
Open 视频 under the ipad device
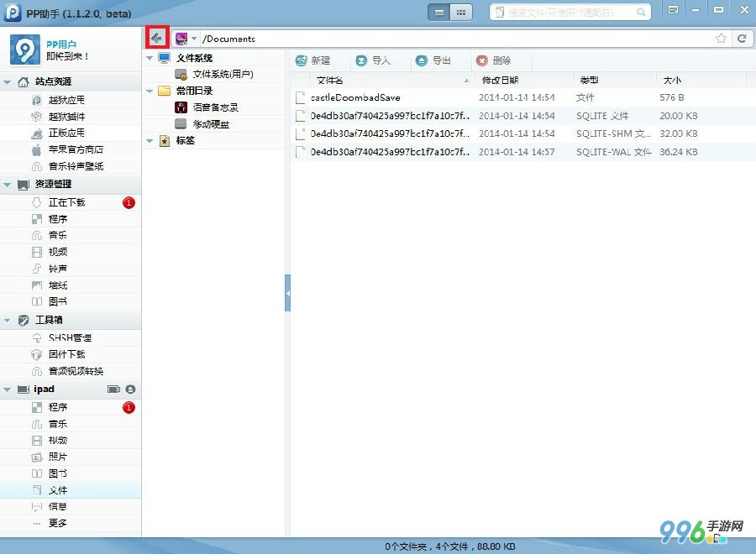[71, 441]
